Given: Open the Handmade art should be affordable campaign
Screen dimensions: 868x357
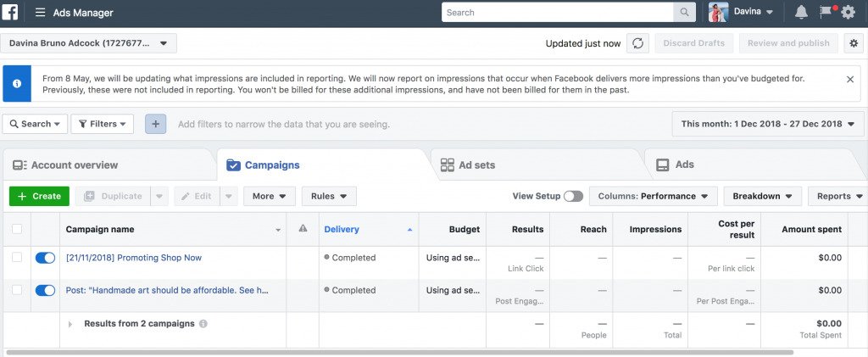Looking at the screenshot, I should (x=167, y=290).
